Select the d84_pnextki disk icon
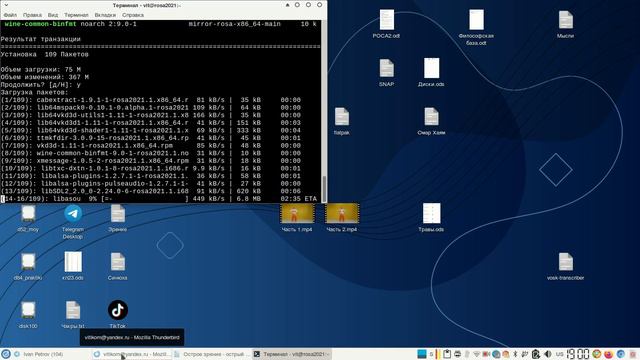 click(x=28, y=266)
